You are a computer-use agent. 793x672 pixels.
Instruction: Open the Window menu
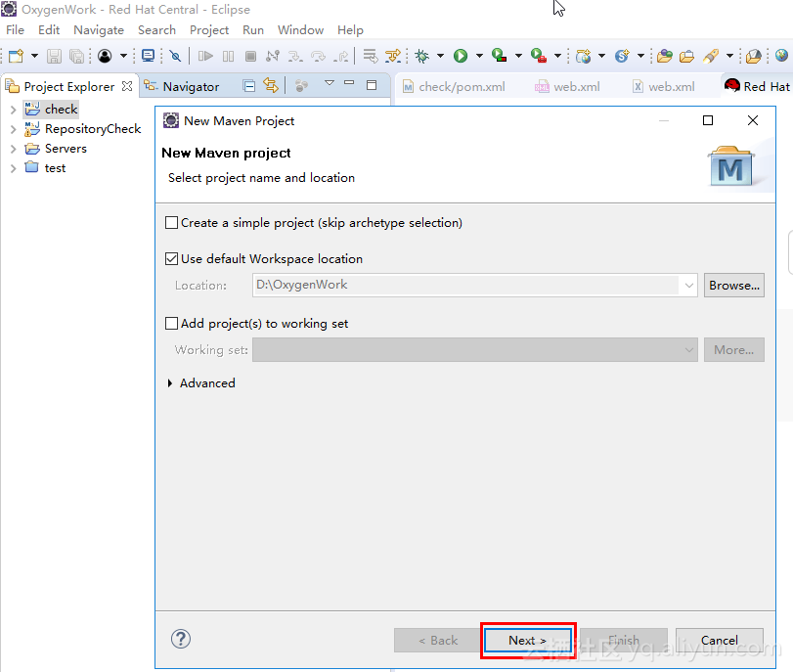pos(300,30)
